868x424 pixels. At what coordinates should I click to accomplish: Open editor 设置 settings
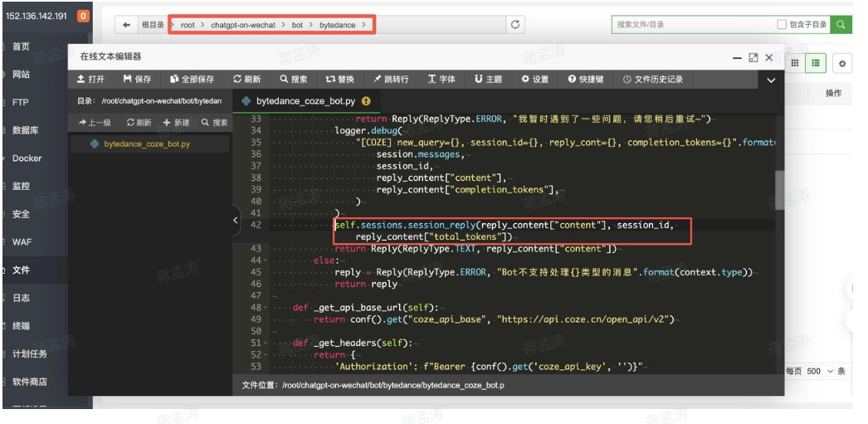click(534, 80)
